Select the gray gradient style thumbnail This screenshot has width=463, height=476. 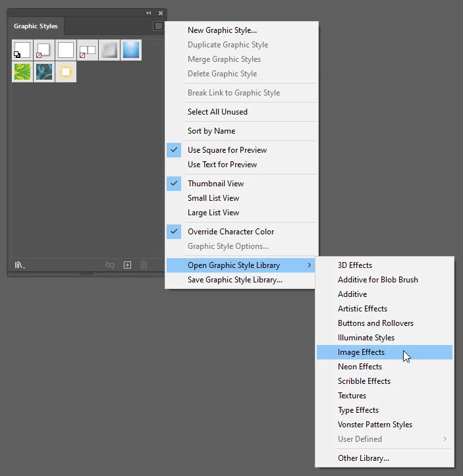(109, 50)
